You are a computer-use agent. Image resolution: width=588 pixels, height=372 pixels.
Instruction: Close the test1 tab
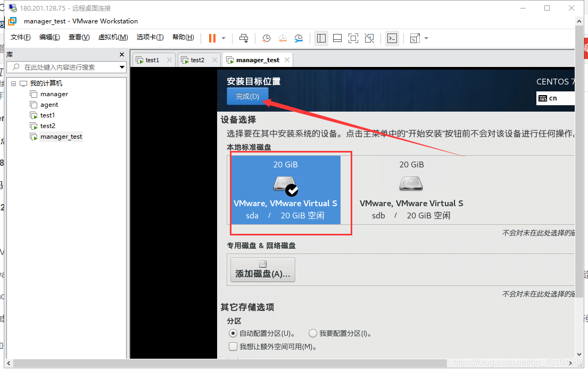170,60
